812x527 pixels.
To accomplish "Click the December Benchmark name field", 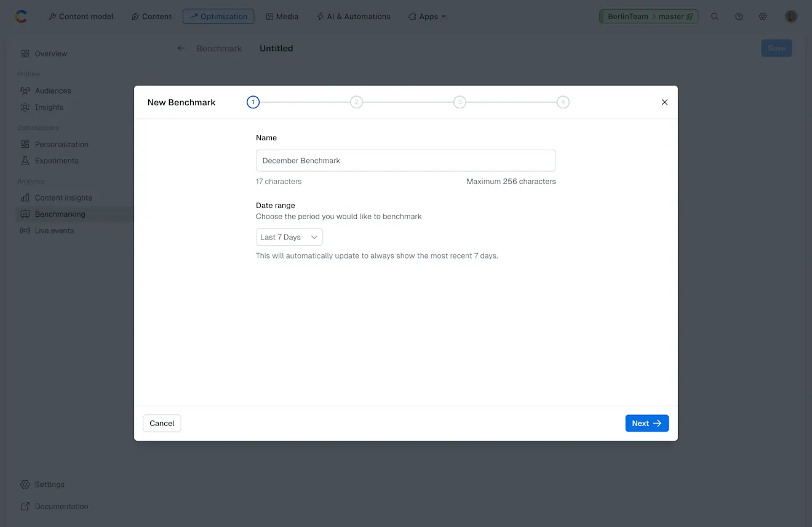I will (x=406, y=160).
